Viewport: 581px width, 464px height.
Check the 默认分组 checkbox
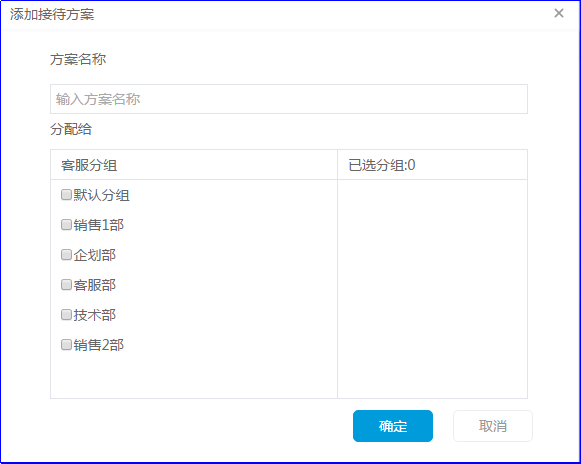tap(66, 195)
